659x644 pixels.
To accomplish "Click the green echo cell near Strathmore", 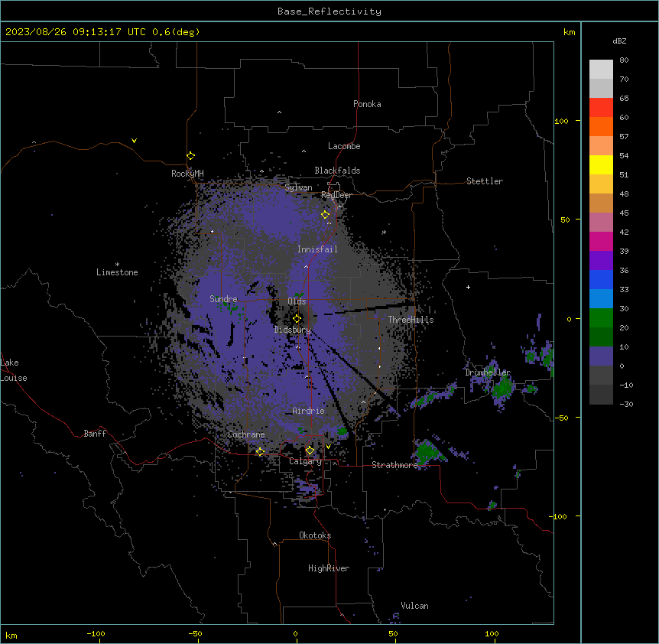I will tap(427, 452).
